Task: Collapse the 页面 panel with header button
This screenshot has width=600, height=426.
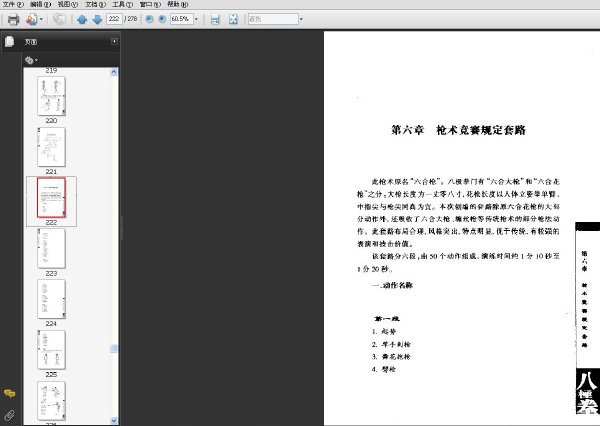Action: pos(114,41)
